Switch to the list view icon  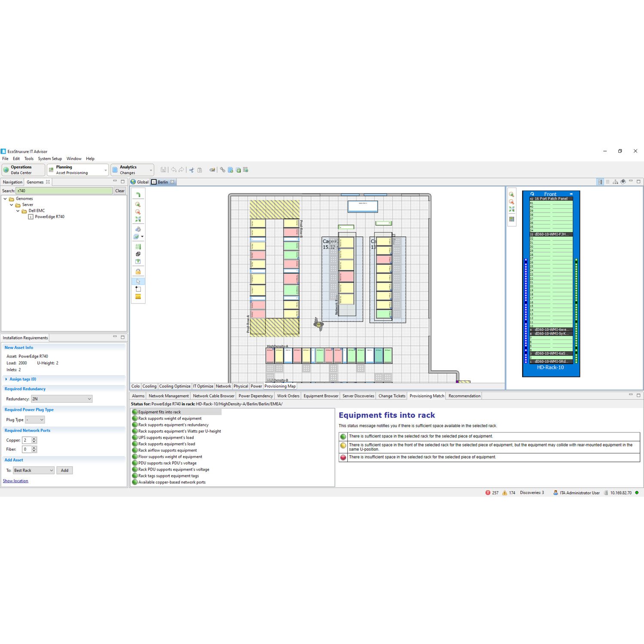608,182
